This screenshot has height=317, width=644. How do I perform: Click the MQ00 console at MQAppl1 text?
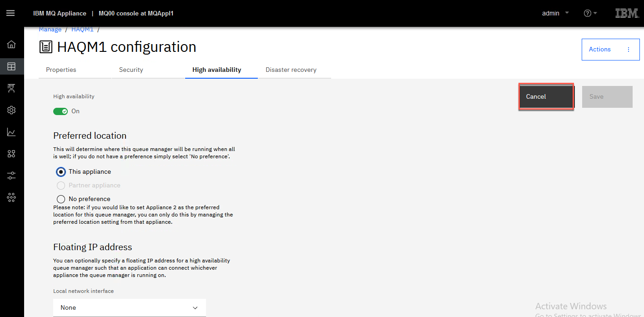coord(136,13)
